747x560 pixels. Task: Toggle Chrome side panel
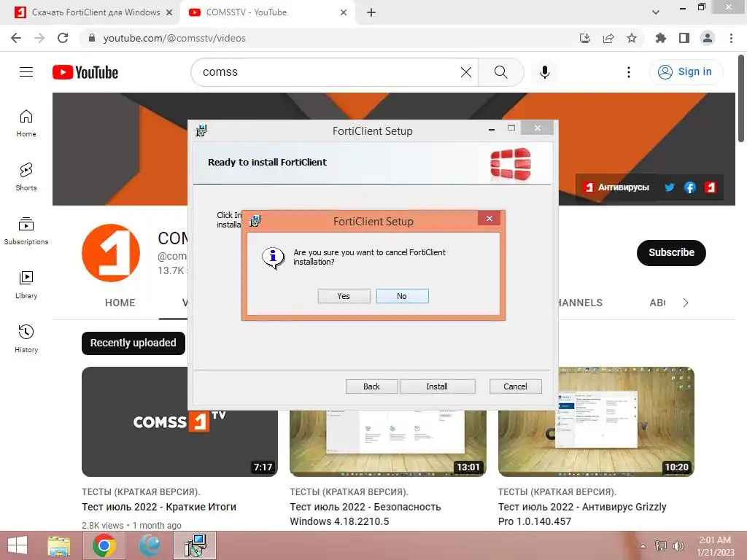[684, 38]
